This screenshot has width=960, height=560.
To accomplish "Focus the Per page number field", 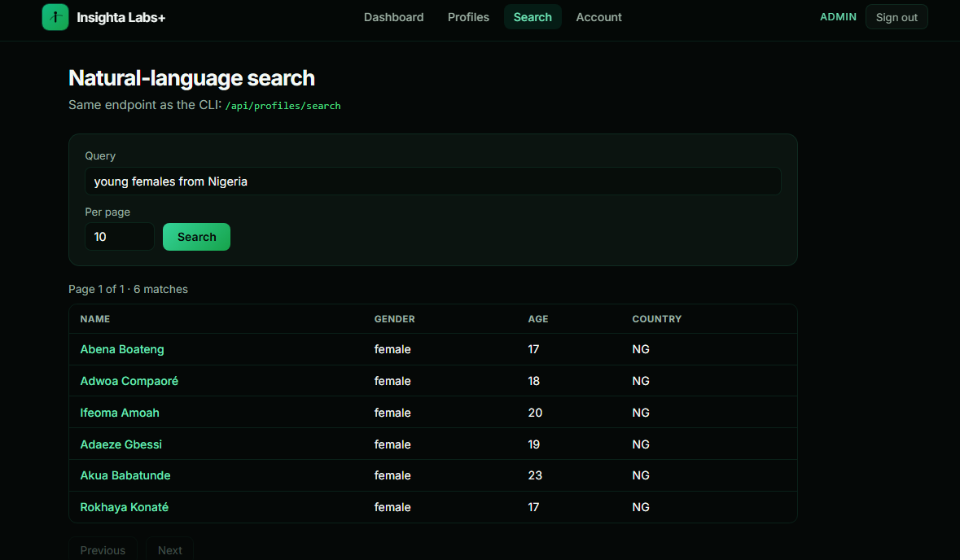I will pyautogui.click(x=120, y=237).
